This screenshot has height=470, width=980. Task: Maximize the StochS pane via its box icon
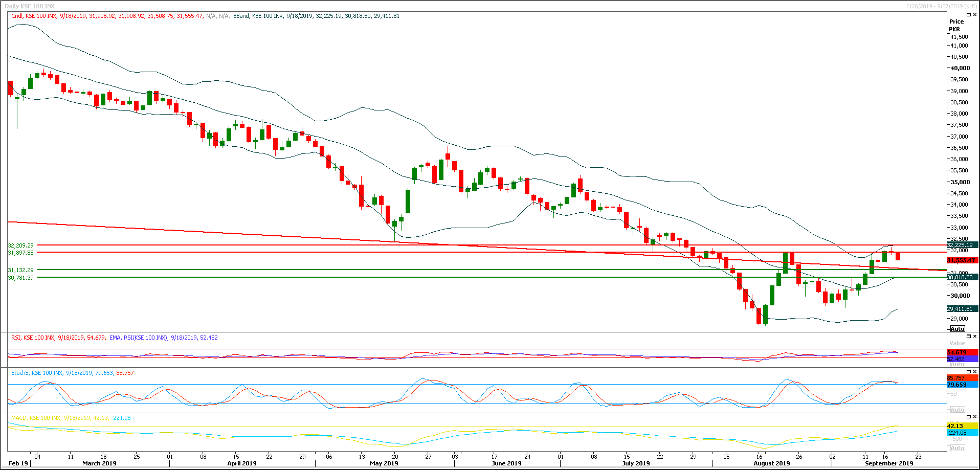[x=969, y=372]
